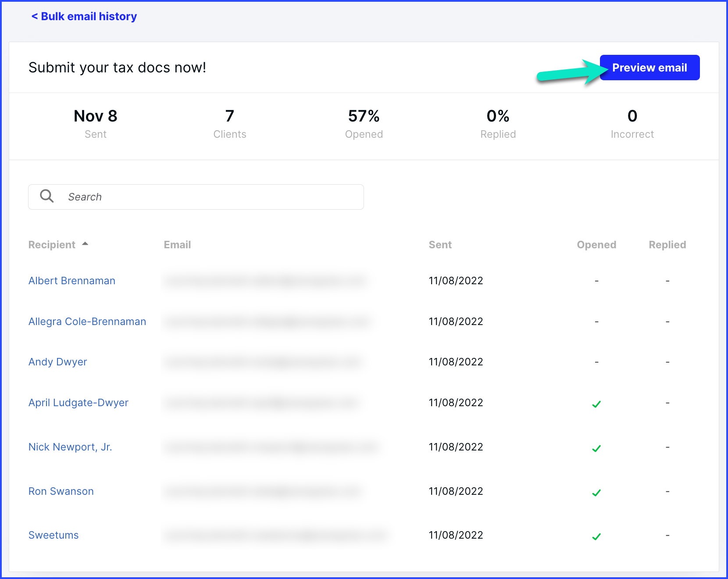The width and height of the screenshot is (728, 579).
Task: Click the 'Nov 8' Sent statistic
Action: [x=96, y=124]
